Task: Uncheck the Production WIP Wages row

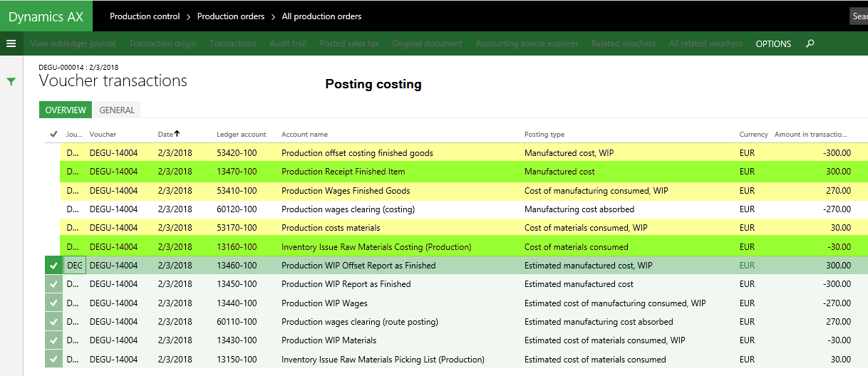Action: pyautogui.click(x=53, y=303)
